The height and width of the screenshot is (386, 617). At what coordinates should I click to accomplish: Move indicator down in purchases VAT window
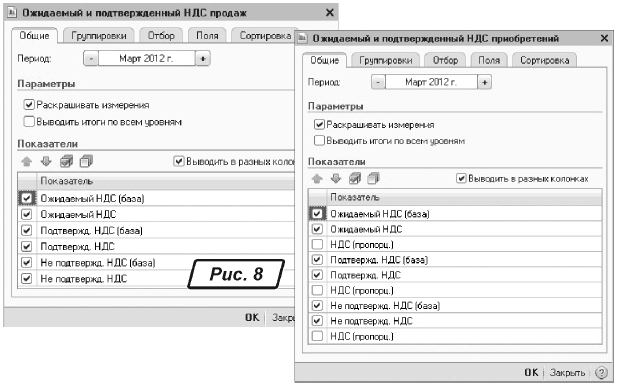coord(335,179)
